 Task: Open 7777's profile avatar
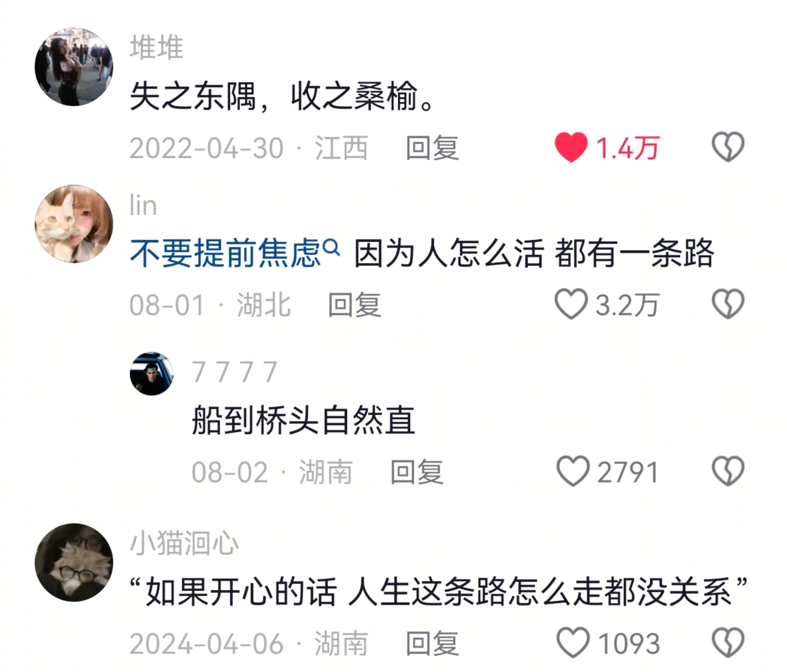(152, 374)
